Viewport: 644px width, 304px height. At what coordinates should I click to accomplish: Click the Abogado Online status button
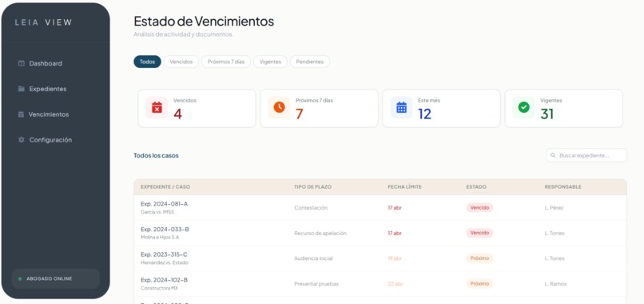coord(55,279)
